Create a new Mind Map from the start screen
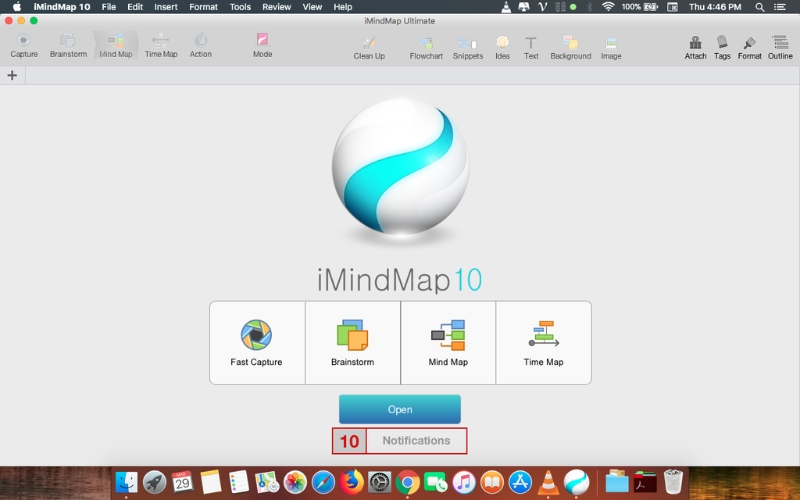 448,342
